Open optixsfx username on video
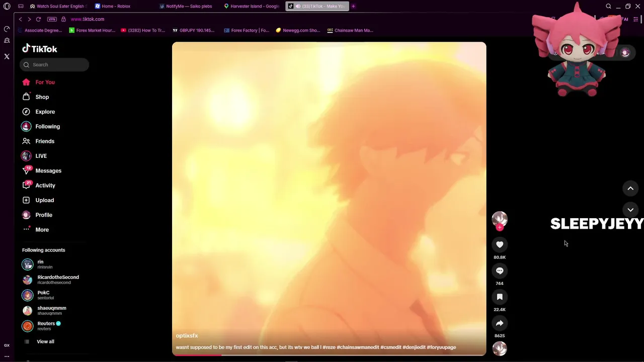Viewport: 644px width, 362px height. [x=187, y=335]
